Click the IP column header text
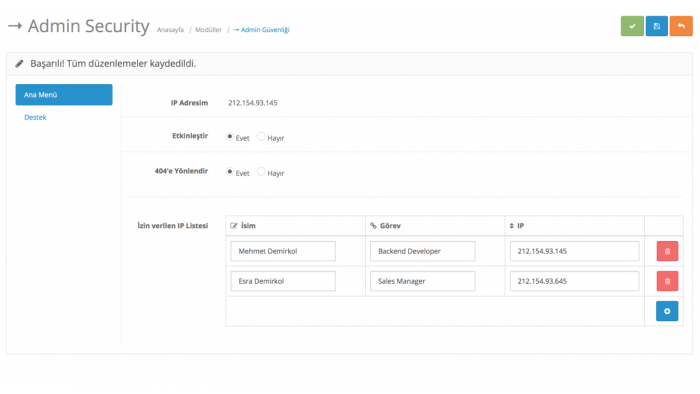 pos(521,226)
